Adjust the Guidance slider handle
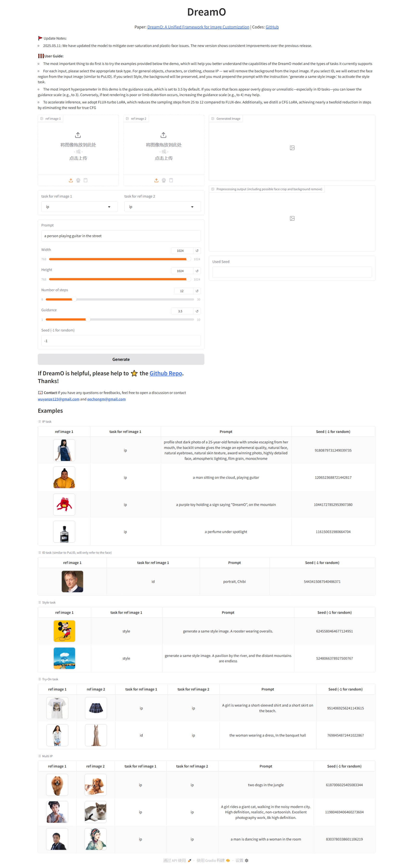Viewport: 409px width, 868px height. (88, 319)
